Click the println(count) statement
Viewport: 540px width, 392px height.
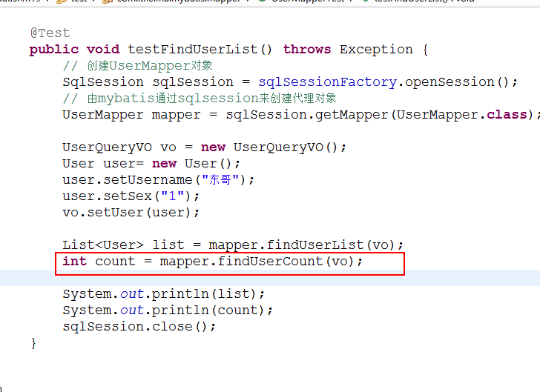208,310
